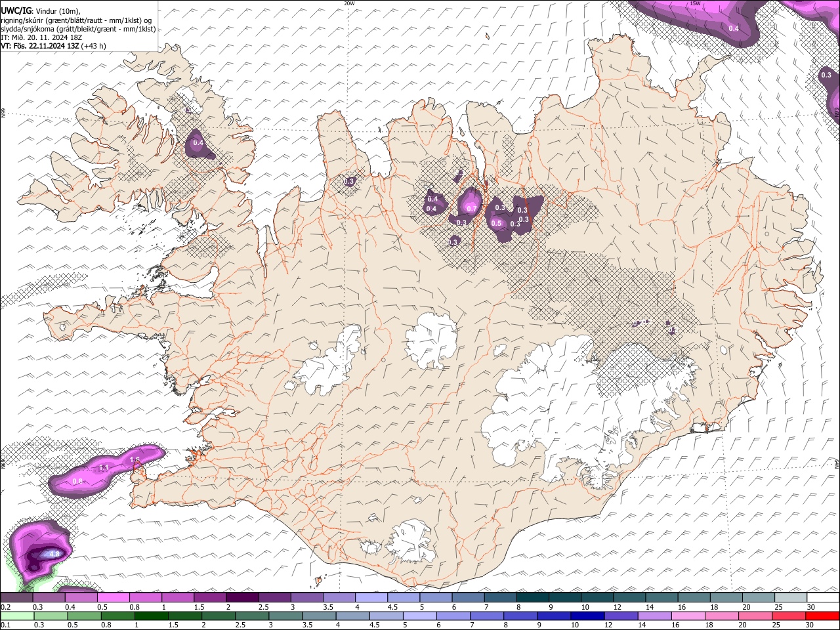Select the bright red swatch ending the lower legend
Image resolution: width=840 pixels, height=630 pixels.
(822, 616)
